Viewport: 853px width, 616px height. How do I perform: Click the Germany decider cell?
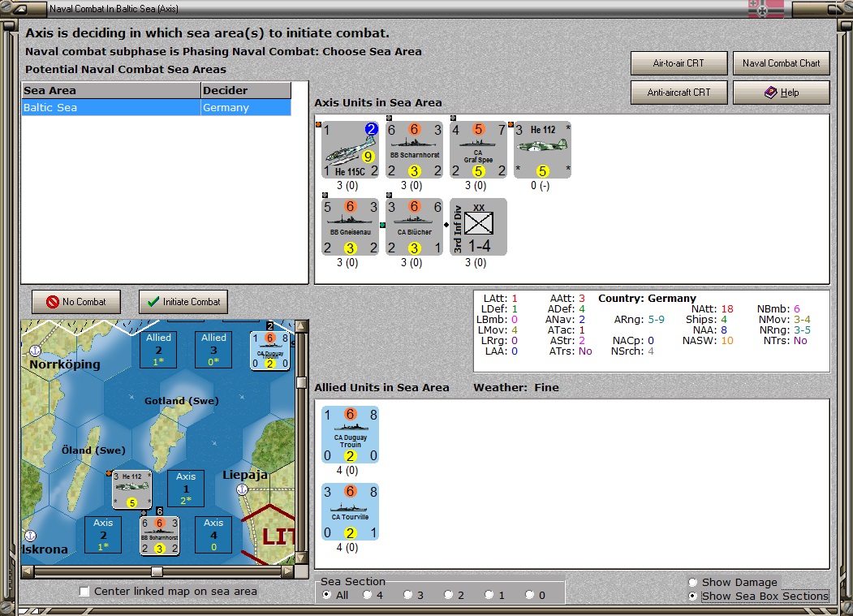(246, 108)
